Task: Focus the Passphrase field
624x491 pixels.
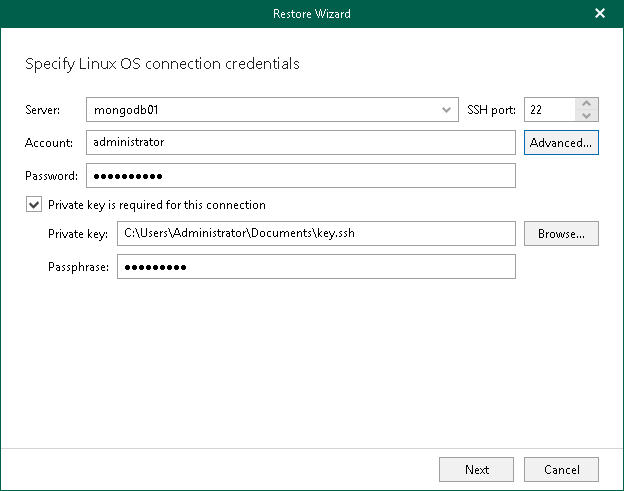Action: [315, 267]
